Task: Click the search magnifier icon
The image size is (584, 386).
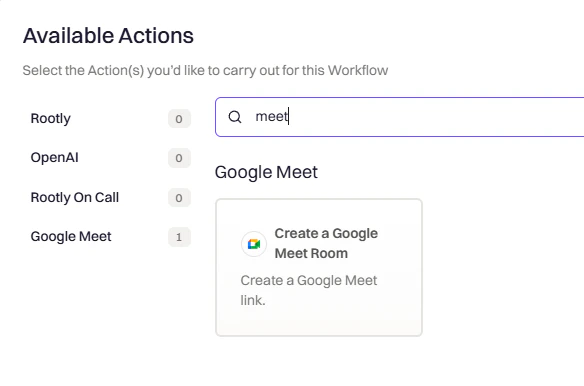Action: 235,117
